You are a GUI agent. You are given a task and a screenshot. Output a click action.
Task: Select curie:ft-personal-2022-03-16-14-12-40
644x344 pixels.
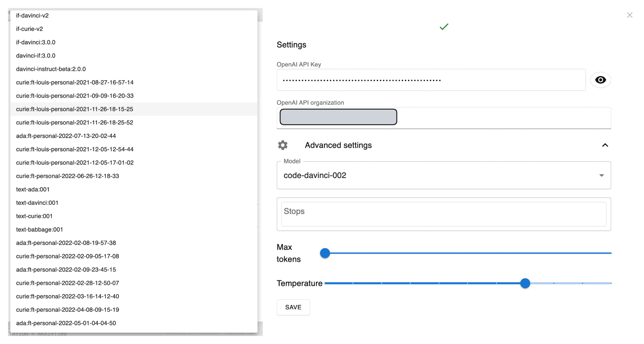click(x=134, y=297)
